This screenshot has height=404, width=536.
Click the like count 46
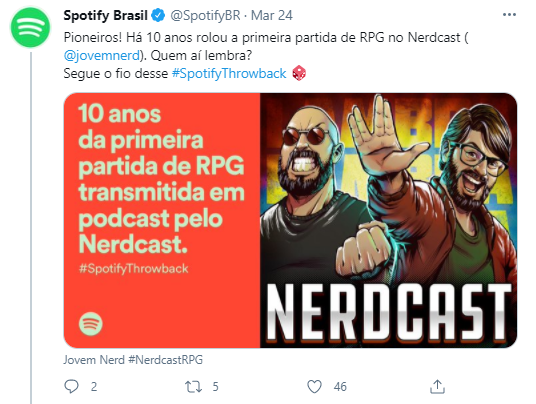pos(340,387)
